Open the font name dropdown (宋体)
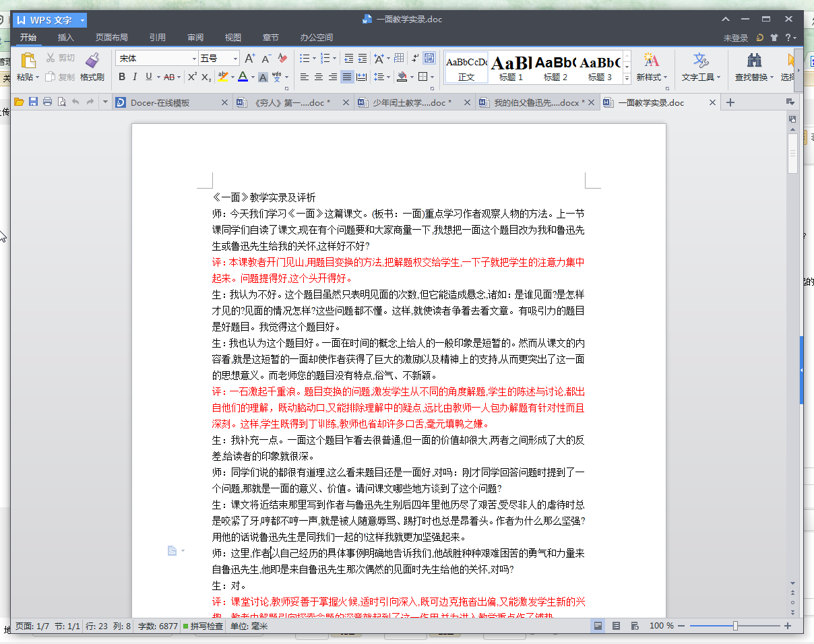This screenshot has width=814, height=644. [194, 59]
